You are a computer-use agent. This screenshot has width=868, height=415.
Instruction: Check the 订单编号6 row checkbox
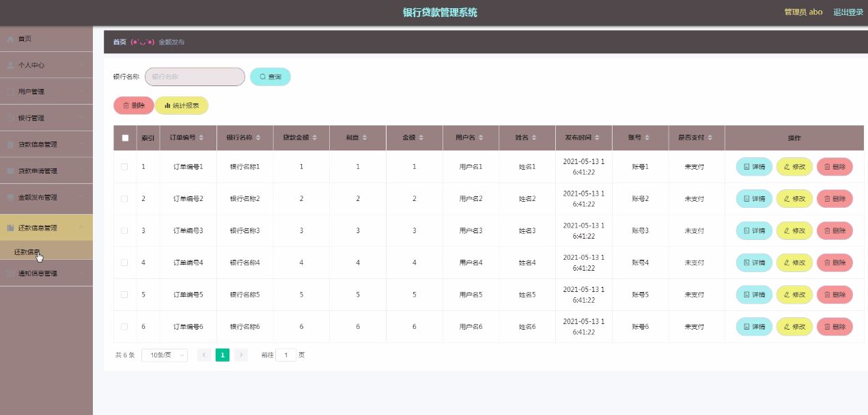124,327
